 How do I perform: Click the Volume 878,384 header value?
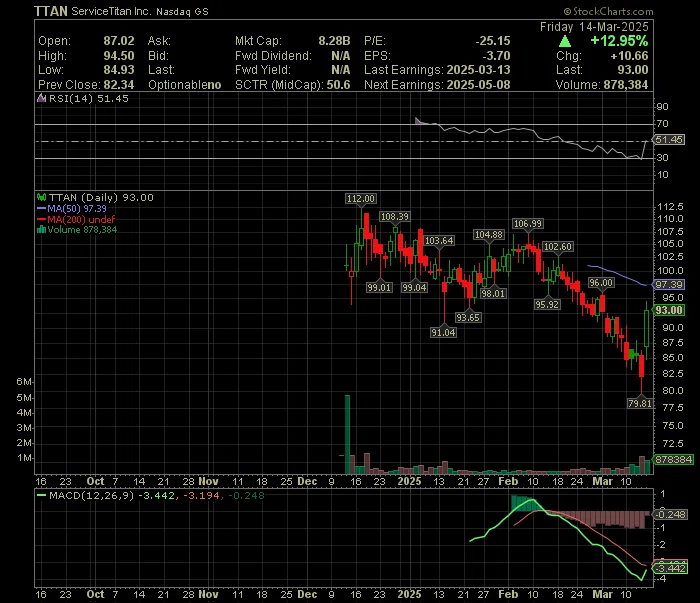click(625, 85)
